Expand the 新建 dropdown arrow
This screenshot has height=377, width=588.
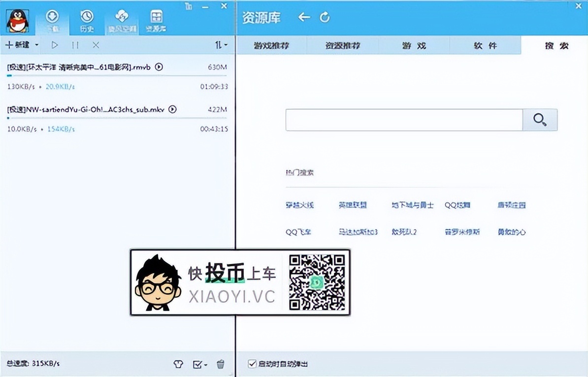pos(36,45)
